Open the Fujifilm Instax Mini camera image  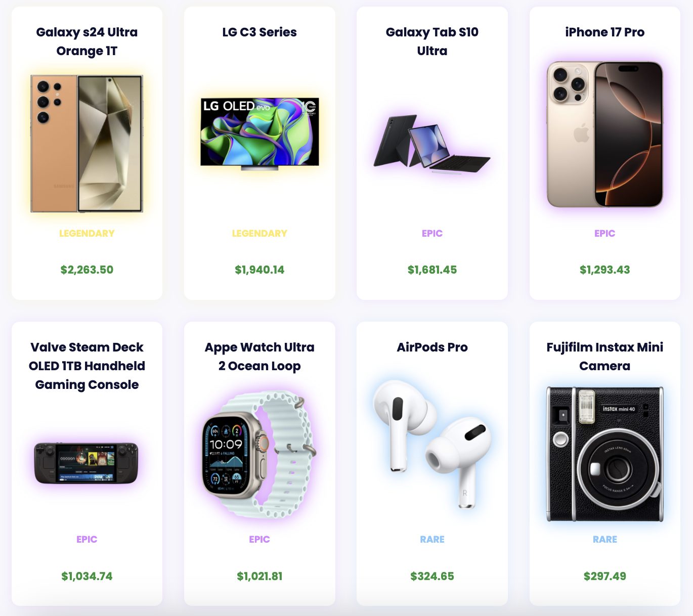604,454
